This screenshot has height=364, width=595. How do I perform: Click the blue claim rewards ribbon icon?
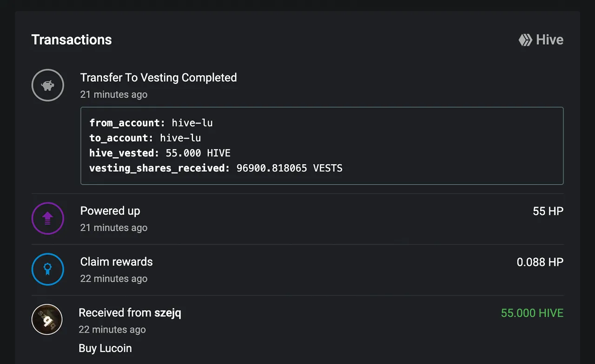click(x=47, y=269)
